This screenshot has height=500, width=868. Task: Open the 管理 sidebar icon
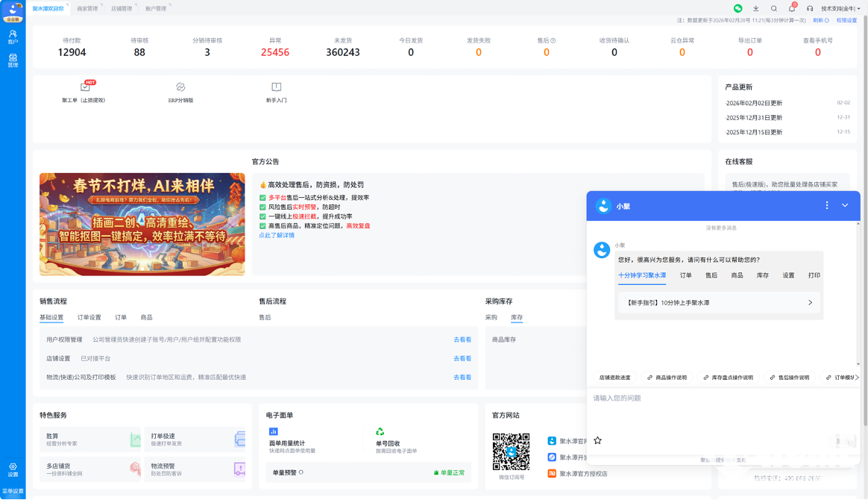[x=13, y=60]
